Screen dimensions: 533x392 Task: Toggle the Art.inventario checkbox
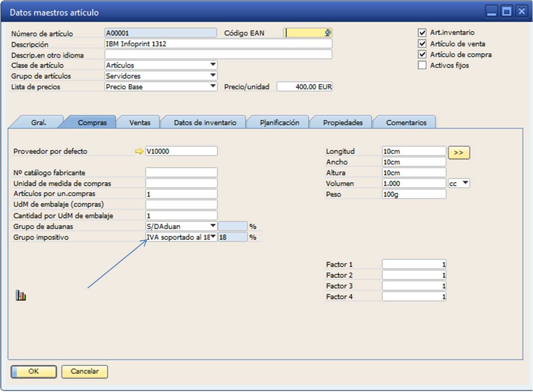coord(422,32)
